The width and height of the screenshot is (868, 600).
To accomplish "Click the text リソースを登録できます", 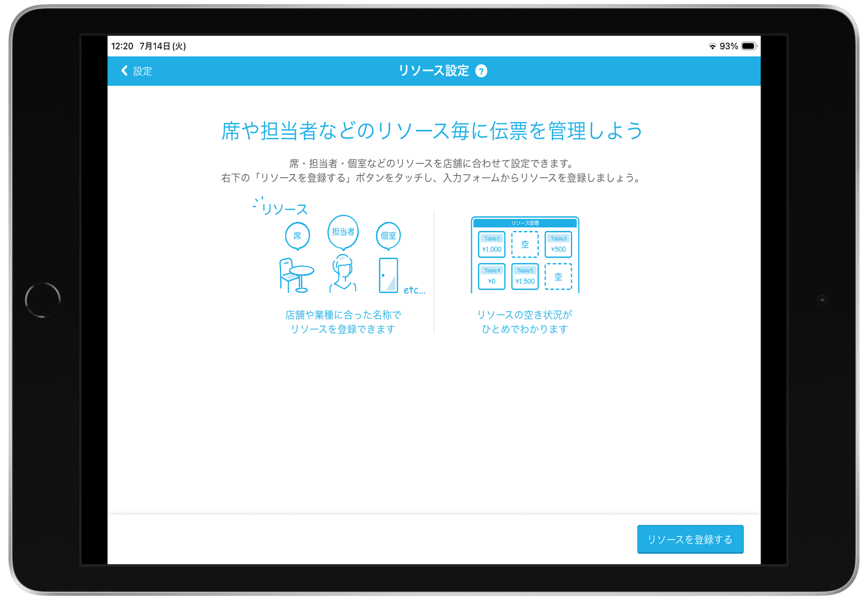I will coord(343,329).
